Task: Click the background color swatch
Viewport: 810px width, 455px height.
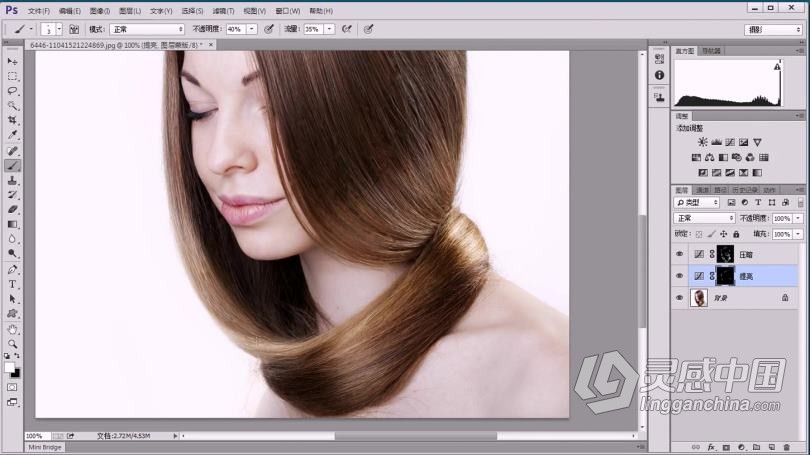Action: click(16, 373)
